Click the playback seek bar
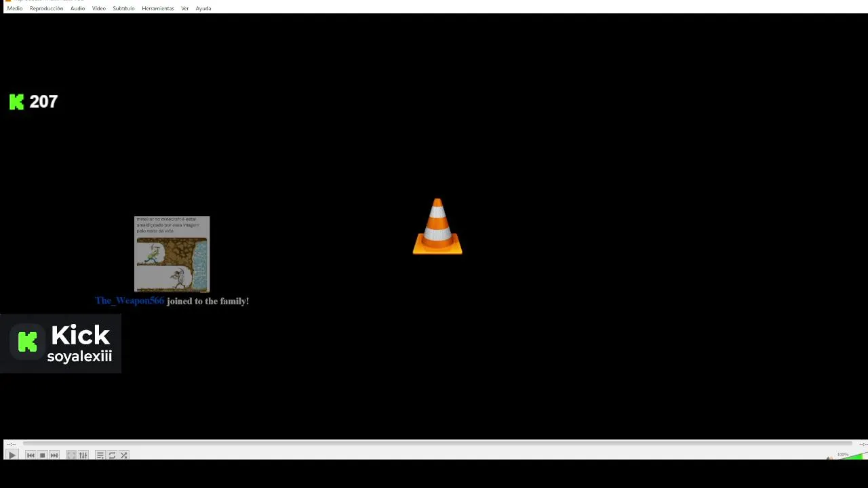The height and width of the screenshot is (488, 868). coord(437,444)
